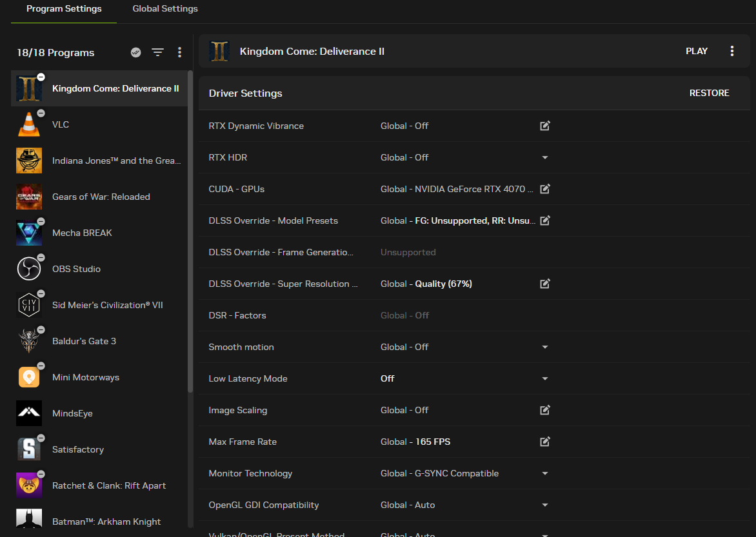Edit the DLSS Override Model Presets setting
The image size is (756, 537).
(545, 220)
